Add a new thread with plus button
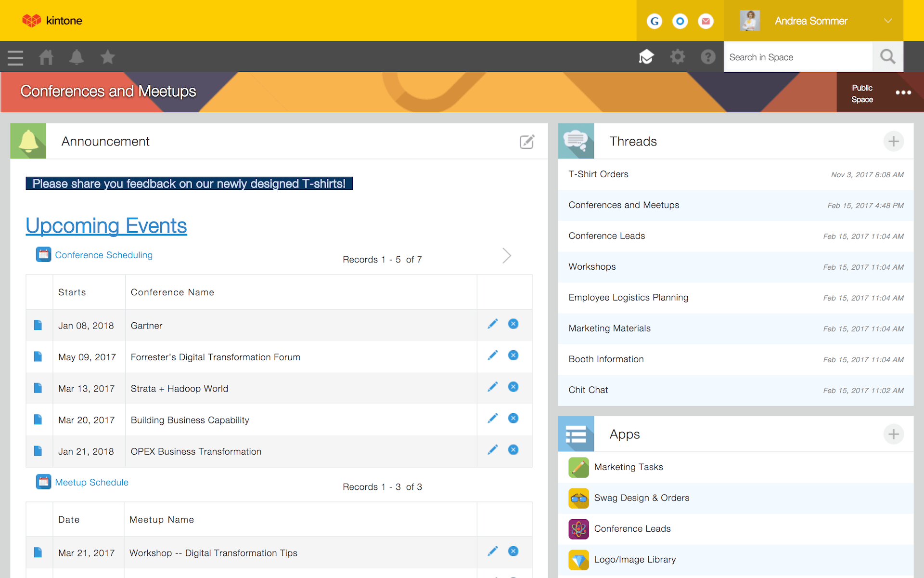Image resolution: width=924 pixels, height=578 pixels. click(x=893, y=142)
